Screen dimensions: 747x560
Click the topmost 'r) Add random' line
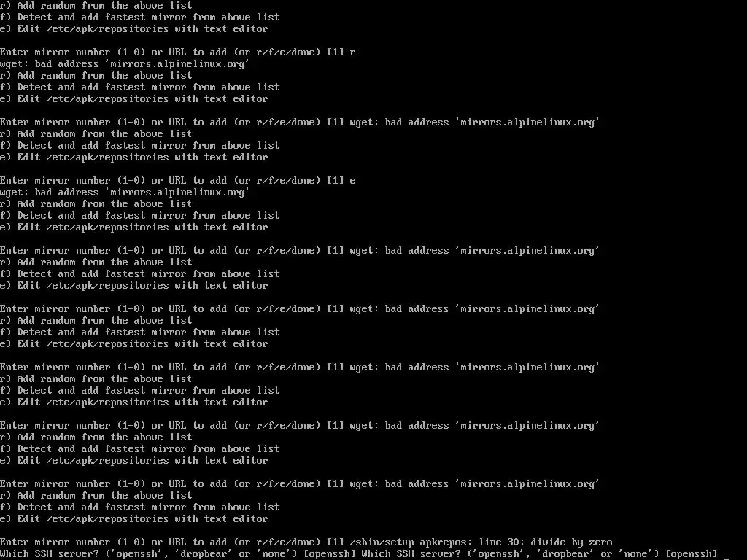pyautogui.click(x=96, y=6)
